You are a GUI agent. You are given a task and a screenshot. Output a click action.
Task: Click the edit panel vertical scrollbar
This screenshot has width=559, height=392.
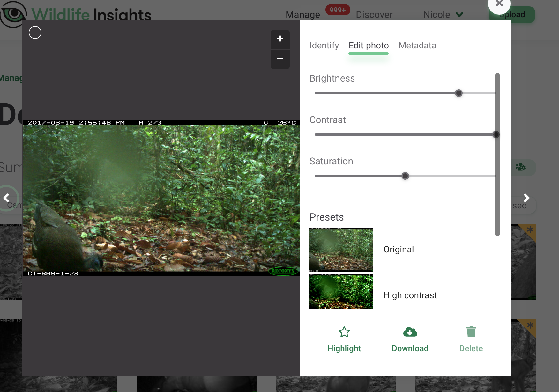click(497, 155)
